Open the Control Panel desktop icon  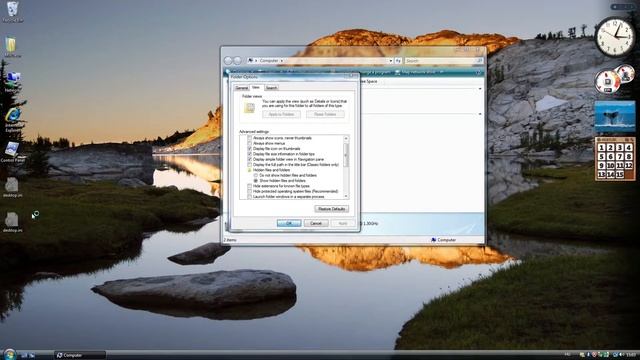[x=12, y=152]
